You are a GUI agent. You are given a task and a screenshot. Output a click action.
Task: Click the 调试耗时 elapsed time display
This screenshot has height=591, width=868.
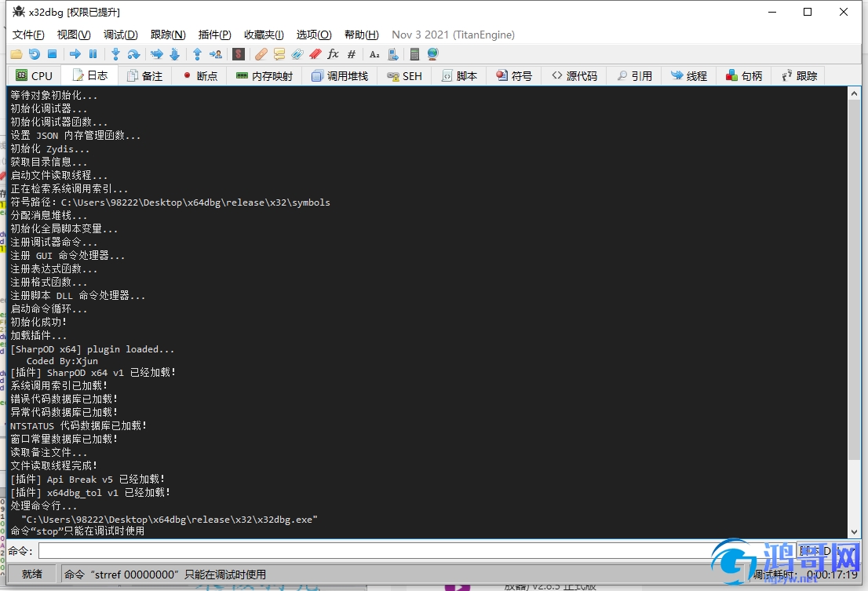[x=805, y=575]
